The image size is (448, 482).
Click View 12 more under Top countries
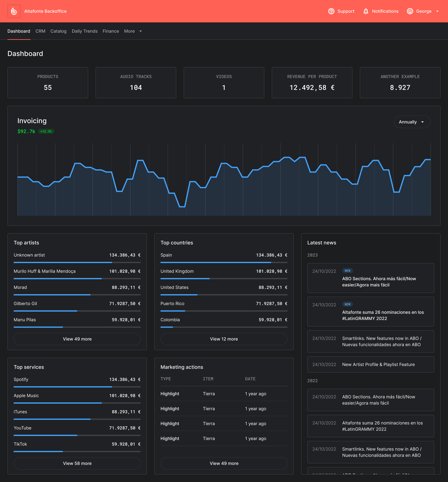pos(224,339)
